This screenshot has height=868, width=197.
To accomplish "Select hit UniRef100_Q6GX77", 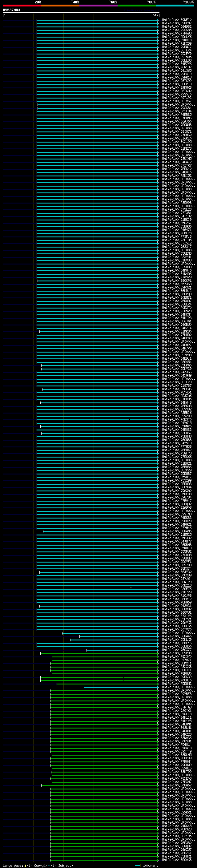I will (176, 650).
